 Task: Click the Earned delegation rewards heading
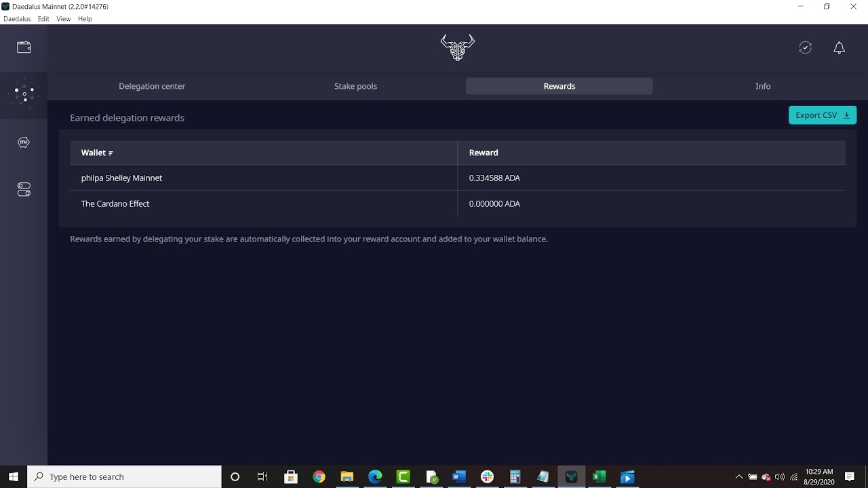click(x=127, y=118)
